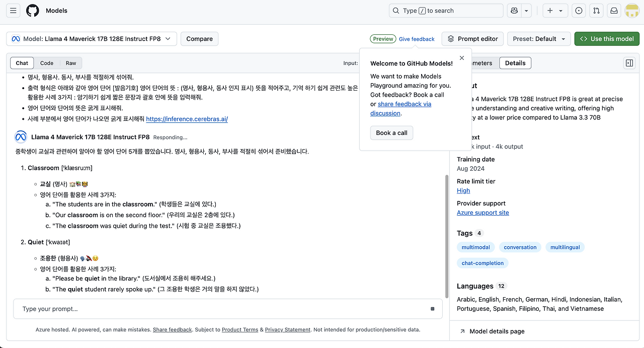Go to GitHub home via Octocat logo
The height and width of the screenshot is (348, 644).
[33, 11]
